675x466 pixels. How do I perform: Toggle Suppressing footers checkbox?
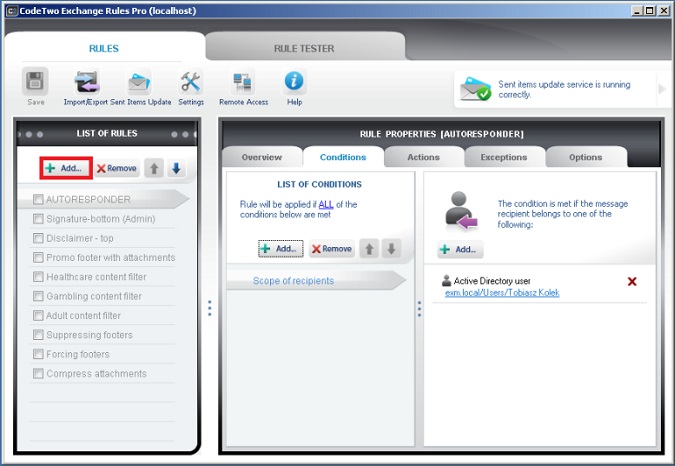(x=38, y=335)
